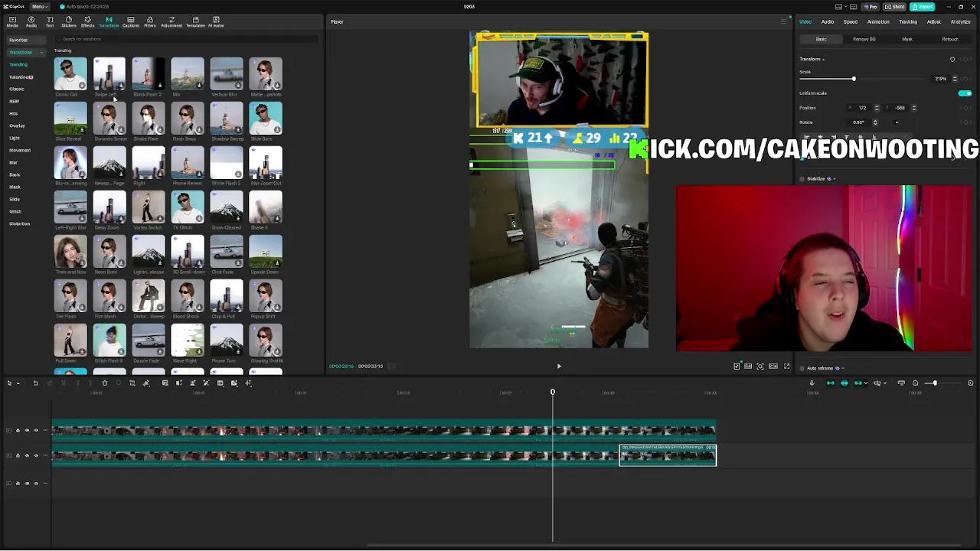This screenshot has height=551, width=980.
Task: Toggle lock on top video track
Action: point(18,430)
